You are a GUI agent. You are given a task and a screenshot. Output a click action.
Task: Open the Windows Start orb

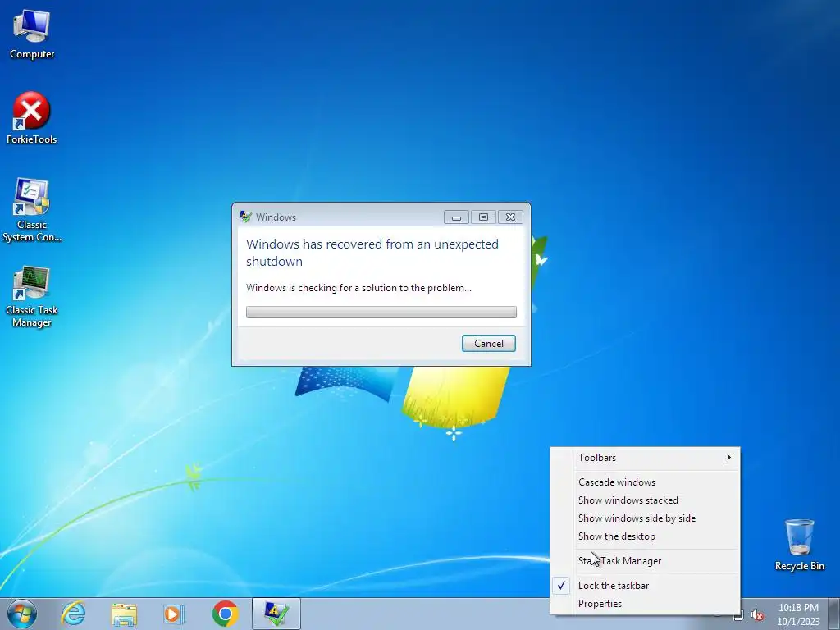[x=22, y=614]
